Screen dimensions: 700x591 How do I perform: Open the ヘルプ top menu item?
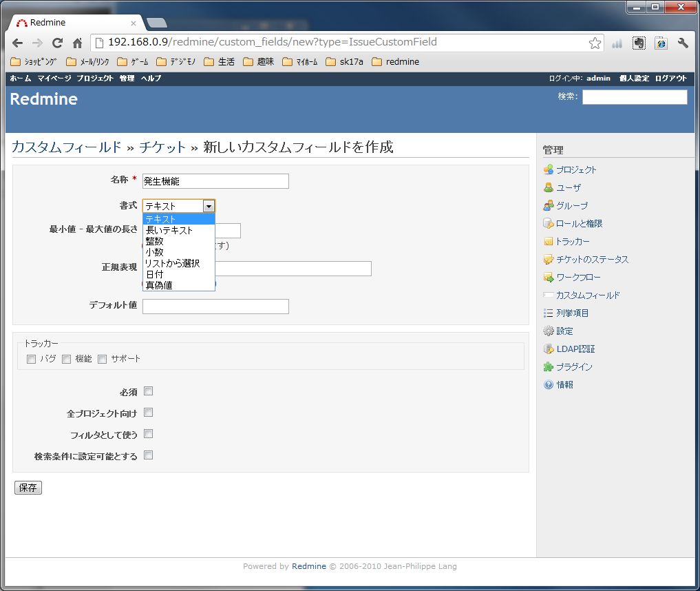click(151, 78)
